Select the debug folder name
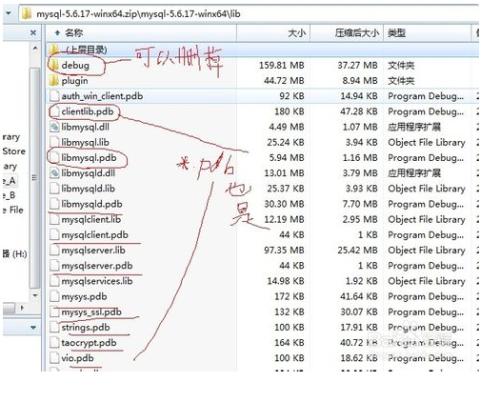 point(75,65)
